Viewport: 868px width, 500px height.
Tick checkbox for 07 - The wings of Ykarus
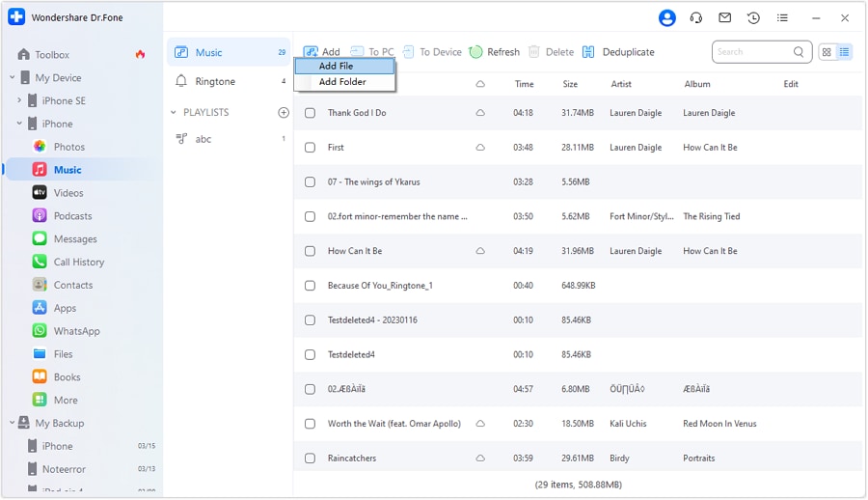[x=310, y=181]
